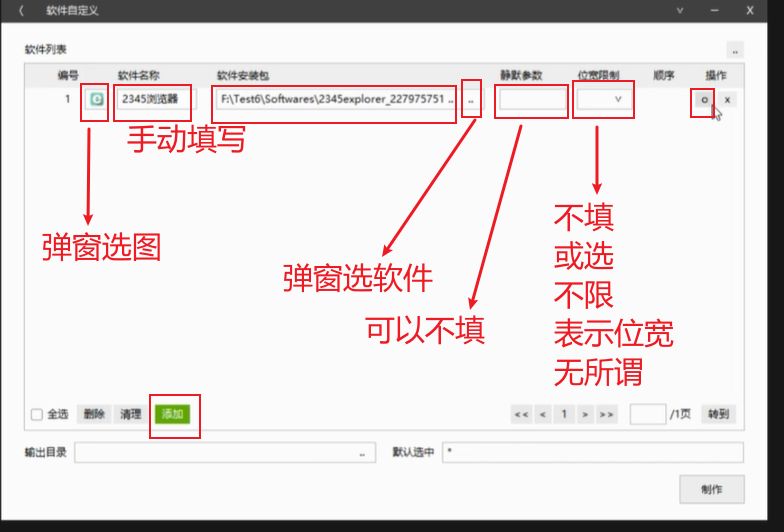
Task: Click the 清理 button
Action: click(130, 414)
